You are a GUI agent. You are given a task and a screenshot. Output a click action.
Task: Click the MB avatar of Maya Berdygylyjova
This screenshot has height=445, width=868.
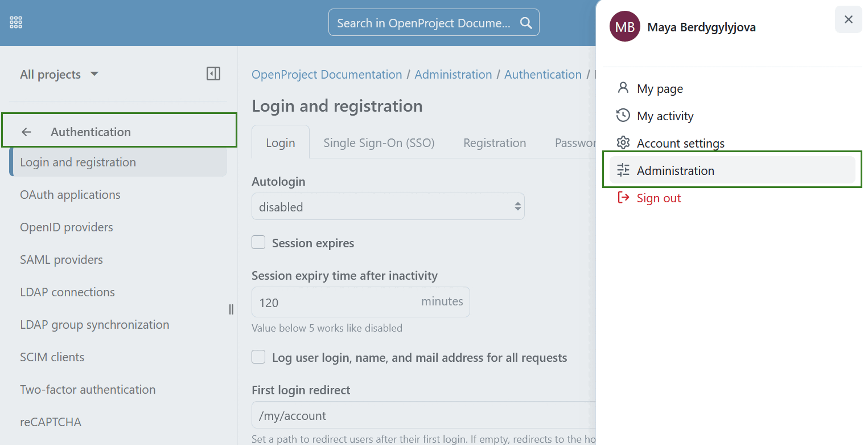click(x=624, y=26)
